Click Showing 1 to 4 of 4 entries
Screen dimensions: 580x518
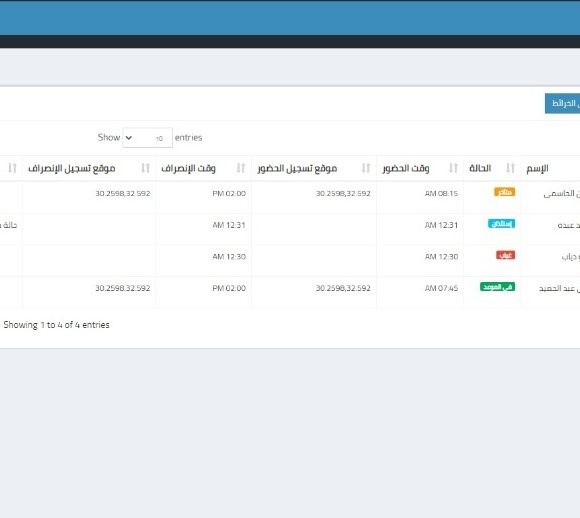pyautogui.click(x=56, y=325)
